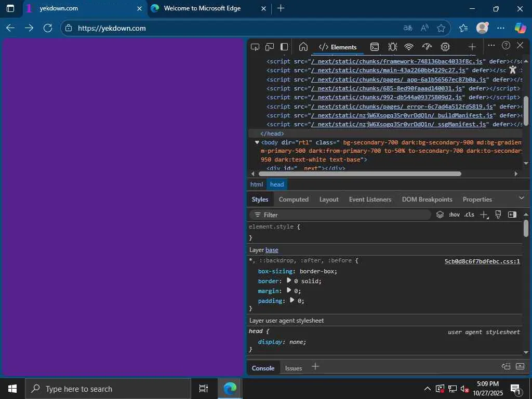Open DevTools help question icon

click(506, 45)
